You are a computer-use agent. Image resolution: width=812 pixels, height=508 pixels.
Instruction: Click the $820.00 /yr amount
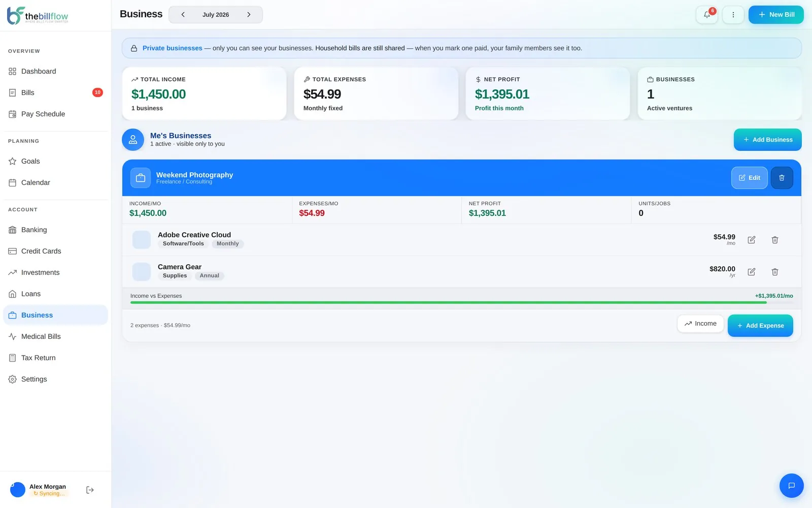pyautogui.click(x=722, y=271)
